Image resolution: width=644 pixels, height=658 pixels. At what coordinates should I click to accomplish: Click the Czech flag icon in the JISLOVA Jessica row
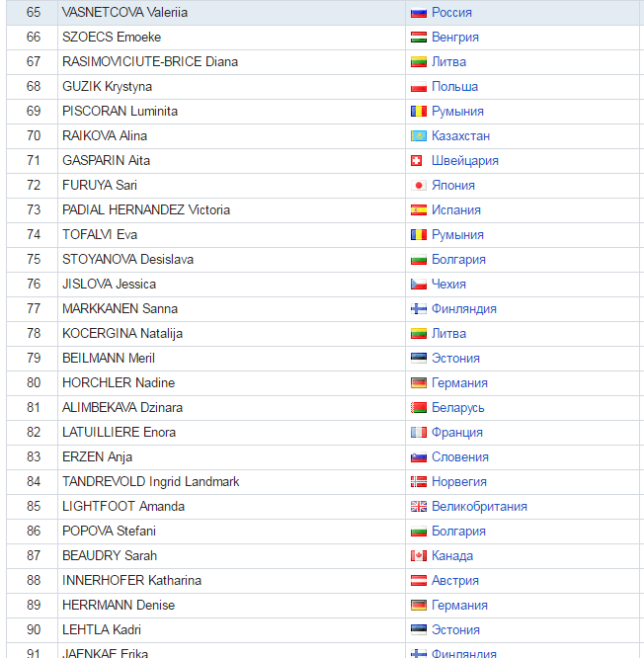[418, 285]
